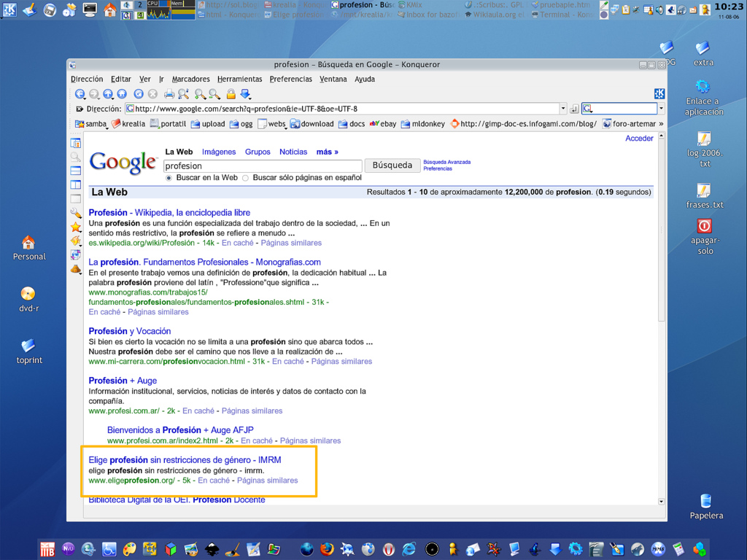This screenshot has width=747, height=560.
Task: Click the go button beside the address bar
Action: pos(574,109)
